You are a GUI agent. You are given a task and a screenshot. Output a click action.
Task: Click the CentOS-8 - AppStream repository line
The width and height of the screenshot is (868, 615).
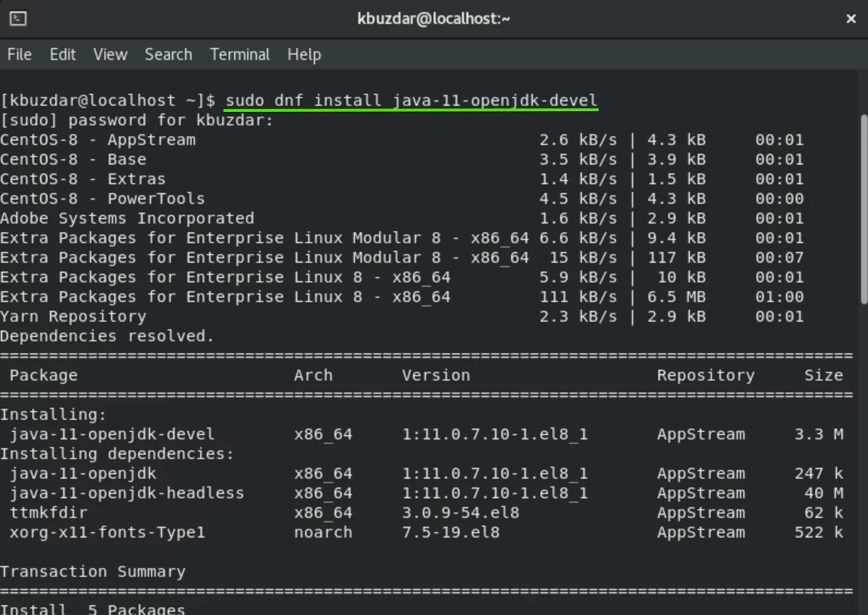pyautogui.click(x=402, y=140)
